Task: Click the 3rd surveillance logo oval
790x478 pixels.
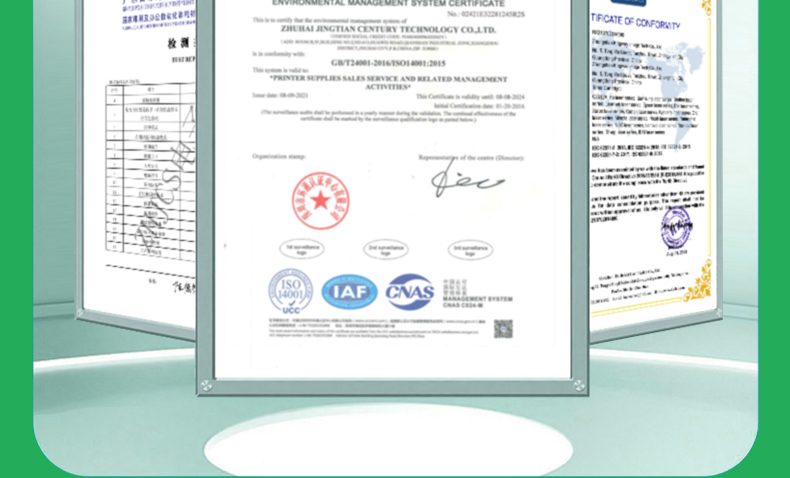Action: pos(470,250)
